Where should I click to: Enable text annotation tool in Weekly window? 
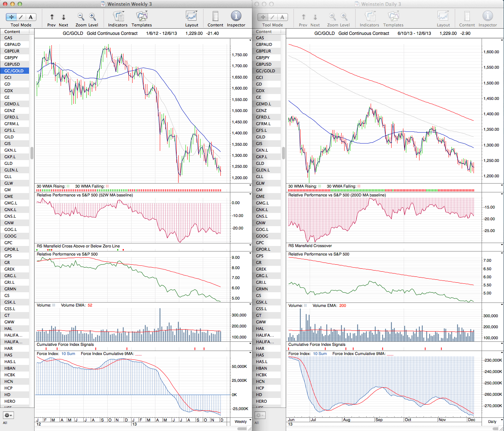coord(30,17)
